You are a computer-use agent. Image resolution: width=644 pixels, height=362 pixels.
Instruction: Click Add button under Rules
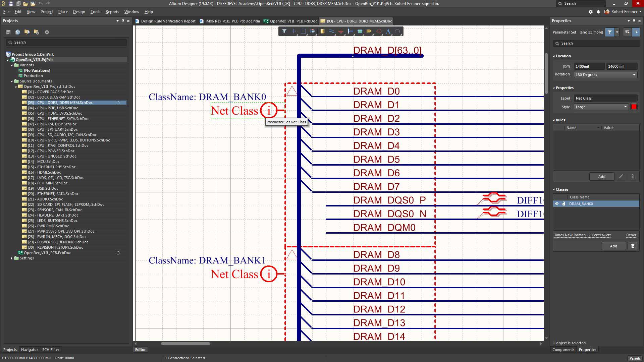[x=602, y=177]
